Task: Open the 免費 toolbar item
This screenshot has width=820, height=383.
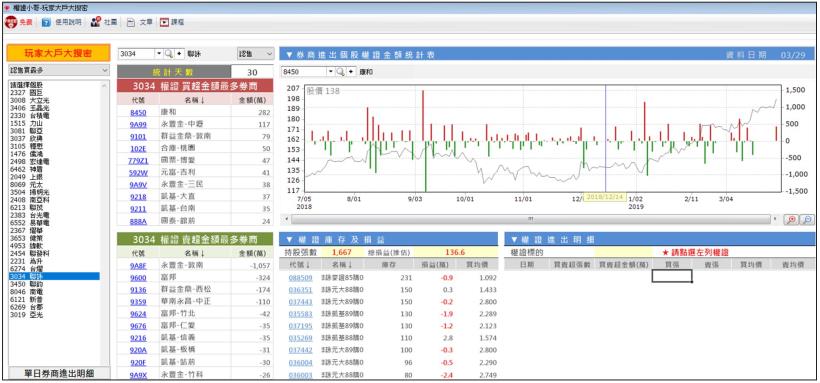Action: click(18, 22)
